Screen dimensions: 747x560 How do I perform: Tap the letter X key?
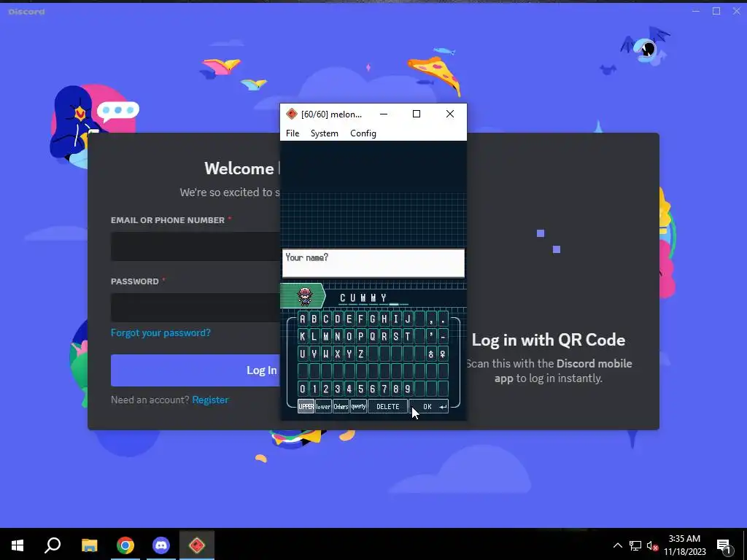[x=337, y=354]
